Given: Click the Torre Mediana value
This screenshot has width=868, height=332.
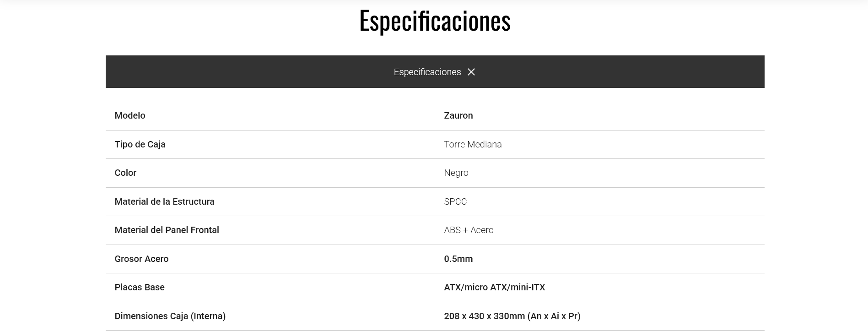Looking at the screenshot, I should 473,144.
